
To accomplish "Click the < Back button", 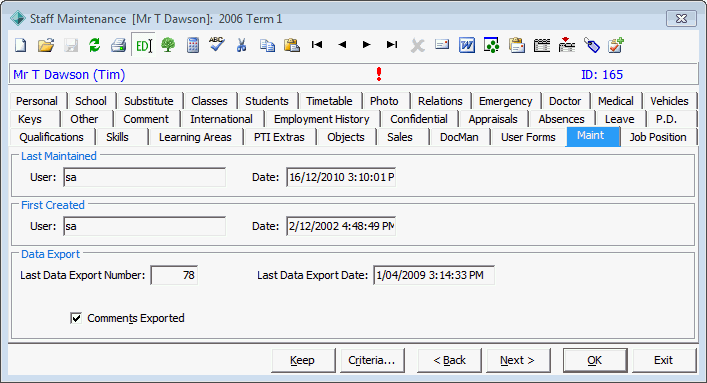I will [449, 360].
